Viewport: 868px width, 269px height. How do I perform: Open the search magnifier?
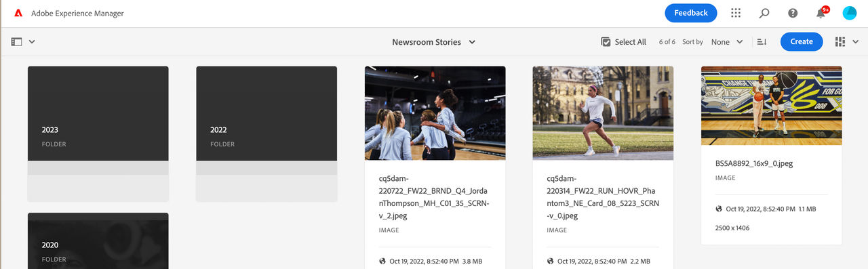click(764, 13)
